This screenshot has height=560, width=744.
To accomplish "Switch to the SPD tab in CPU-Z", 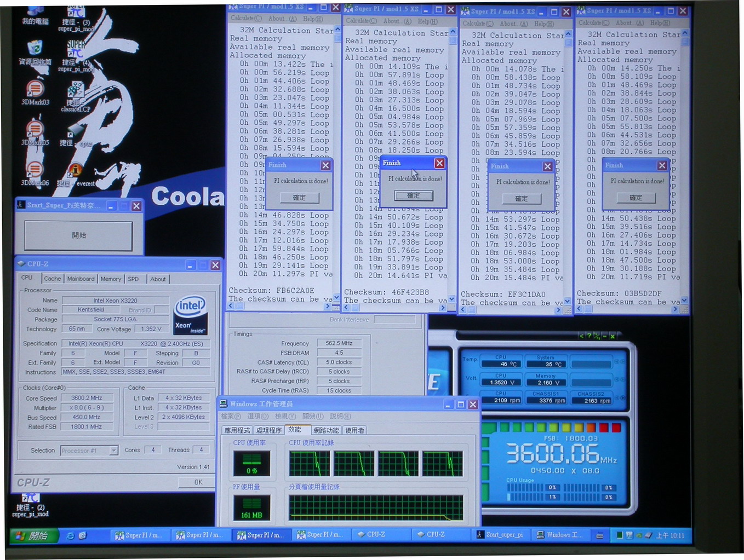I will 133,279.
